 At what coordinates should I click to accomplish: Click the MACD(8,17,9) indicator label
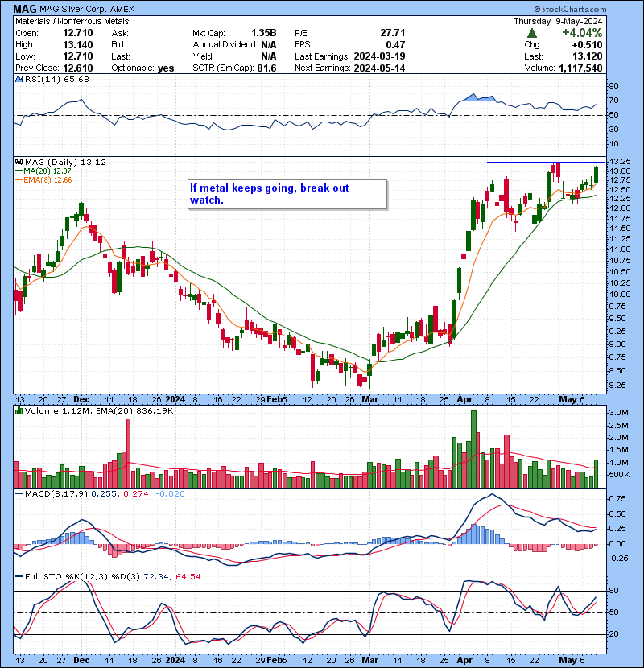click(x=56, y=494)
